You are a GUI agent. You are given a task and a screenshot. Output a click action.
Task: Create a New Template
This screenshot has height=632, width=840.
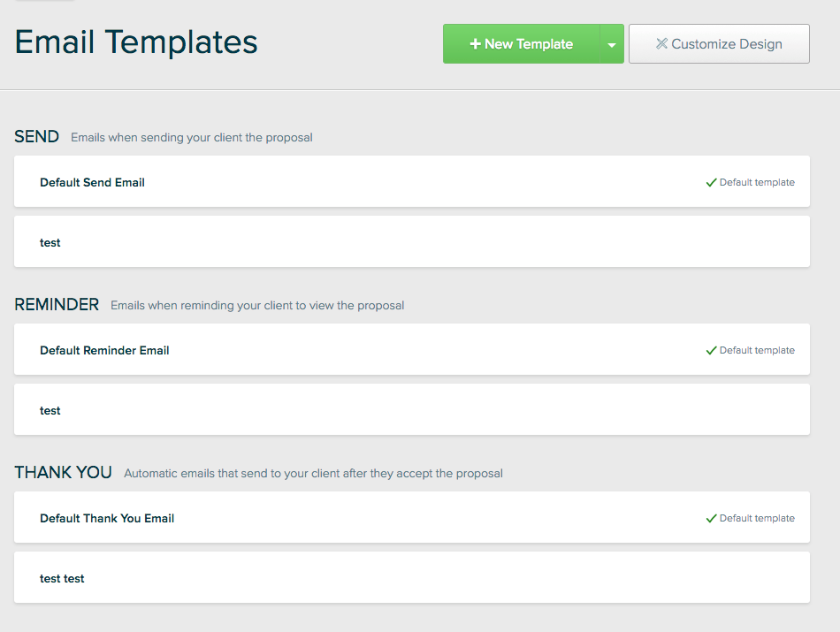coord(522,44)
